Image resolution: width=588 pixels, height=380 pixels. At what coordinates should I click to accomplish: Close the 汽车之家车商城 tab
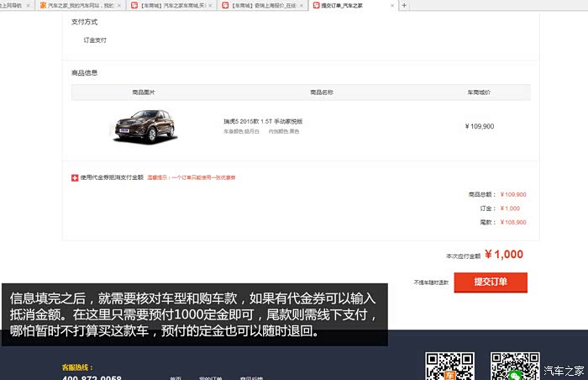[210, 6]
